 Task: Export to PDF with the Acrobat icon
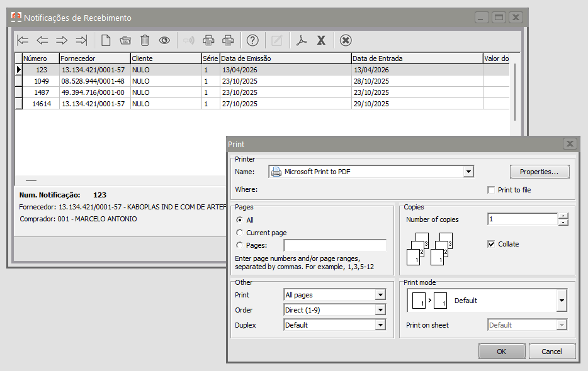pos(302,40)
